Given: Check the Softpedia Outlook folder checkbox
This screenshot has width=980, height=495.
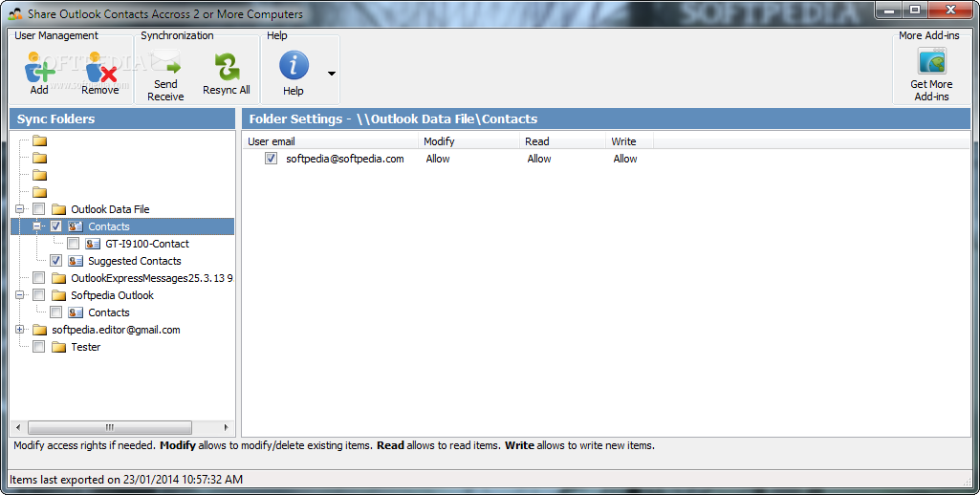Looking at the screenshot, I should [x=39, y=295].
